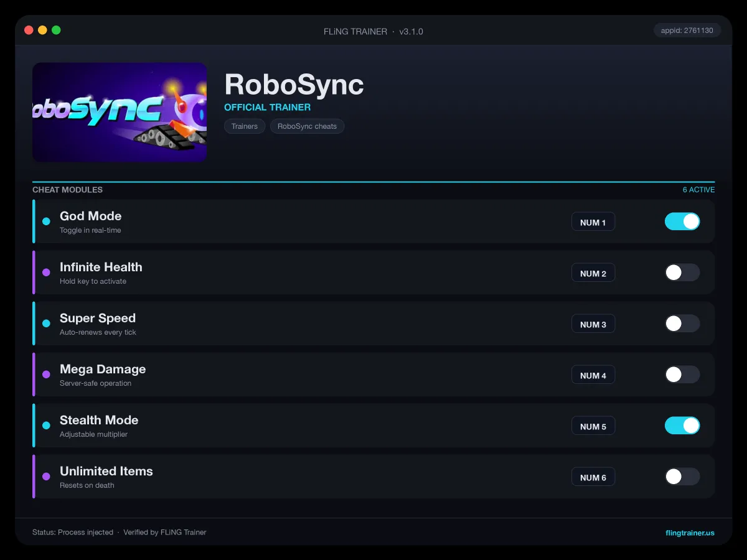Select the NUM 3 hotkey badge
The image size is (747, 560).
click(593, 324)
